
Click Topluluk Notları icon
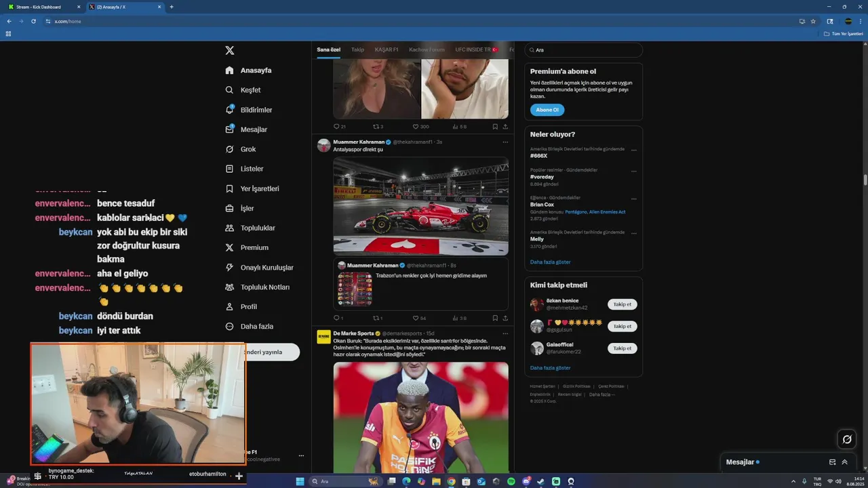click(x=229, y=287)
